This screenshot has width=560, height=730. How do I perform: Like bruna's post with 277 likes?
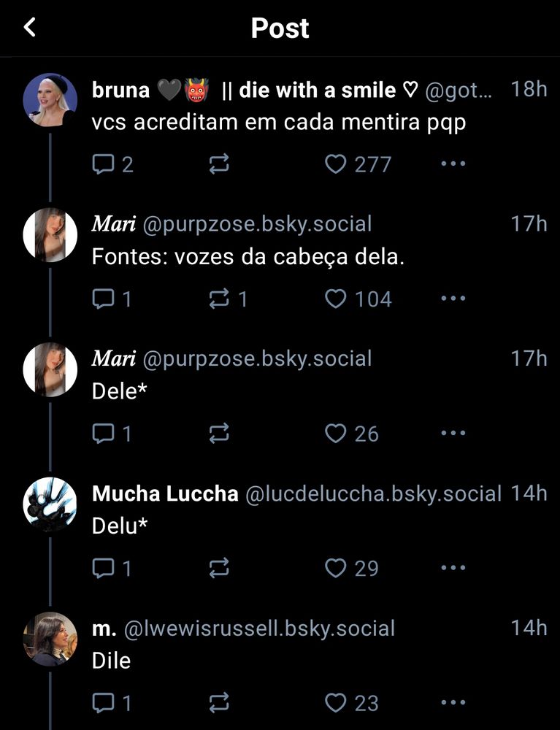[358, 164]
